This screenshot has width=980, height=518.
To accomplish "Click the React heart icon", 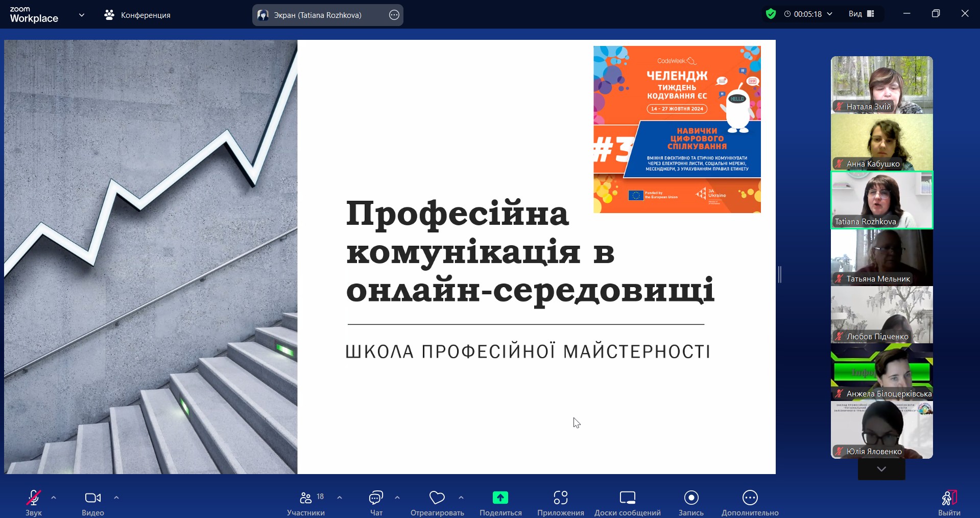I will (437, 498).
